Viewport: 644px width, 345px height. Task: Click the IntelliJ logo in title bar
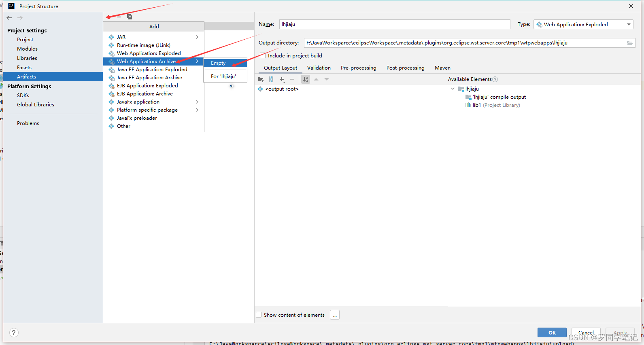coord(11,6)
